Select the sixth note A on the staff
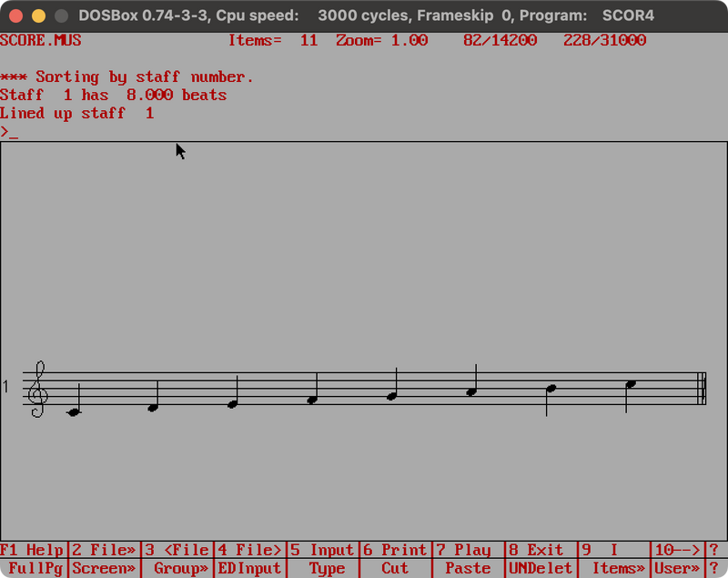 (470, 392)
